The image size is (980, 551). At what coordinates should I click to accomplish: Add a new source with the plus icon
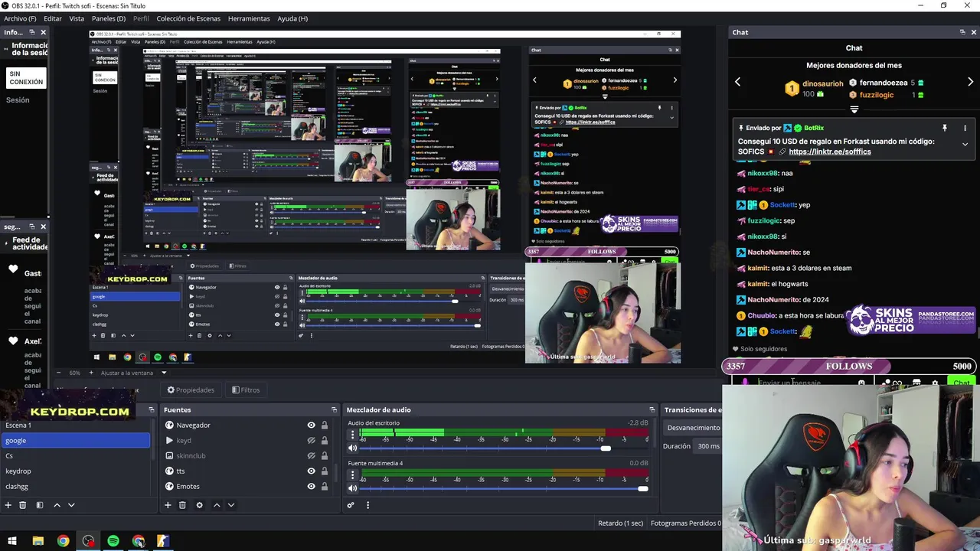pyautogui.click(x=168, y=505)
